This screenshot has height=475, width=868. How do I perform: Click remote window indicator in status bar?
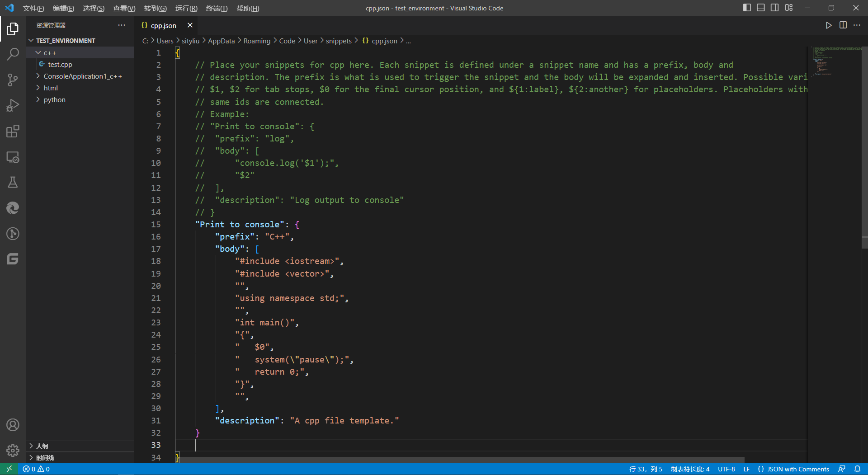pos(9,469)
